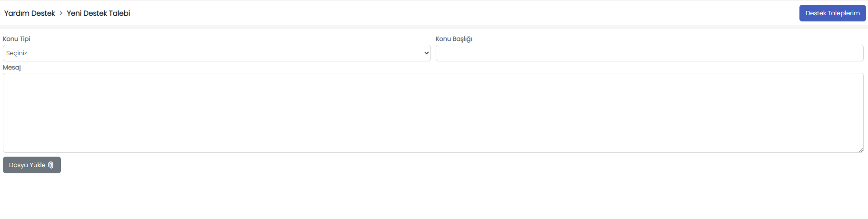Click the breadcrumb chevron separator icon
Viewport: 868px width, 219px height.
coord(61,13)
